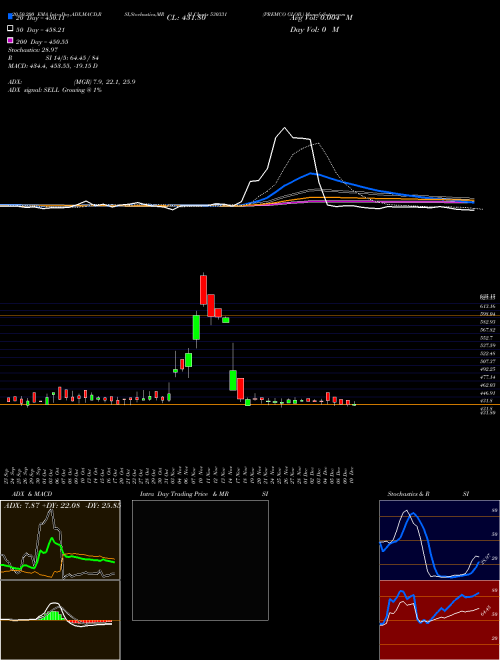Click the tall green candlestick below the peak
The height and width of the screenshot is (660, 500).
pyautogui.click(x=196, y=327)
